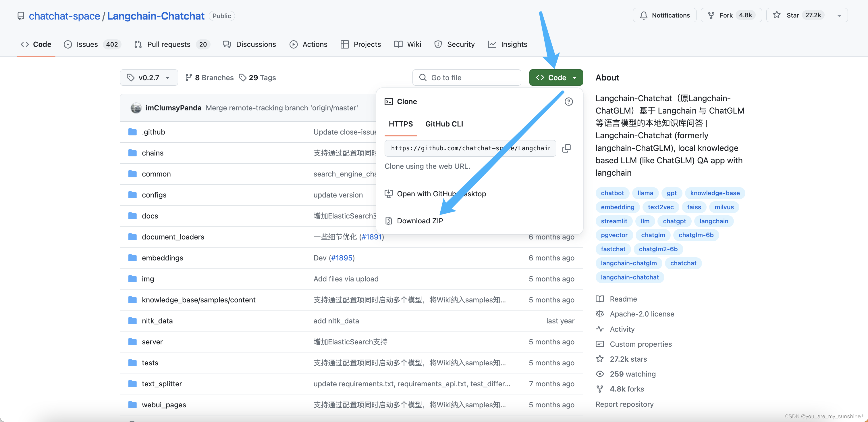Star the Langchain-Chatchat repository
868x422 pixels.
coord(798,15)
